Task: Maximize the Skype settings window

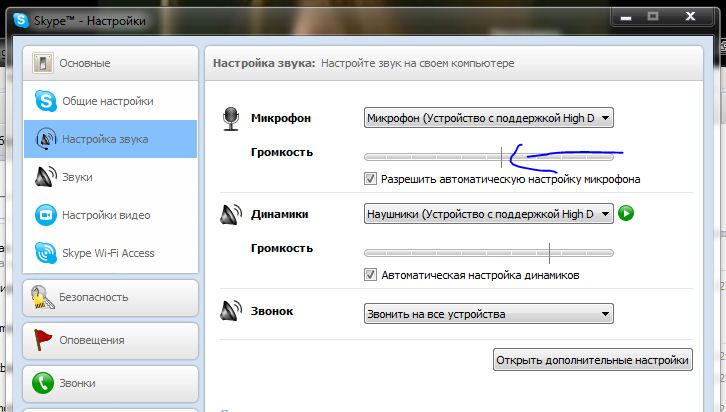Action: pos(653,17)
